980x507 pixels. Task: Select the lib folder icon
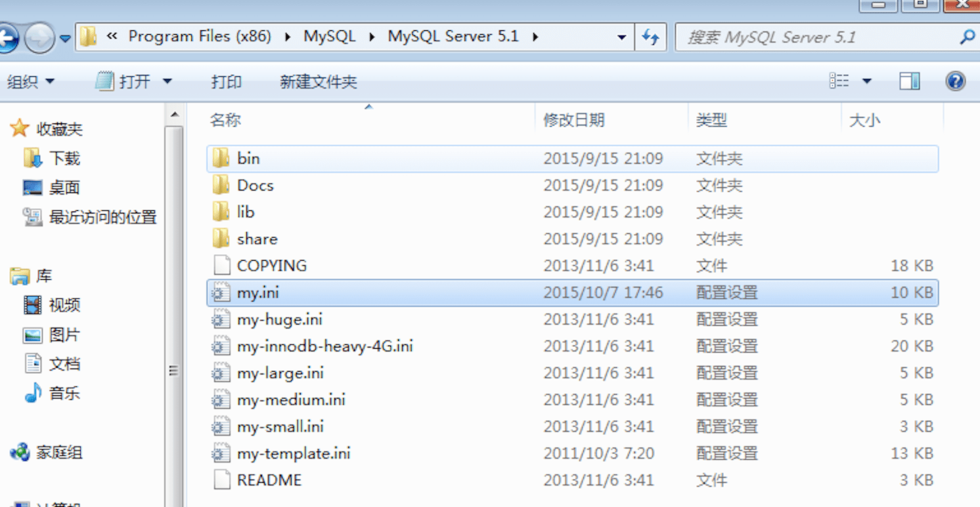coord(221,212)
